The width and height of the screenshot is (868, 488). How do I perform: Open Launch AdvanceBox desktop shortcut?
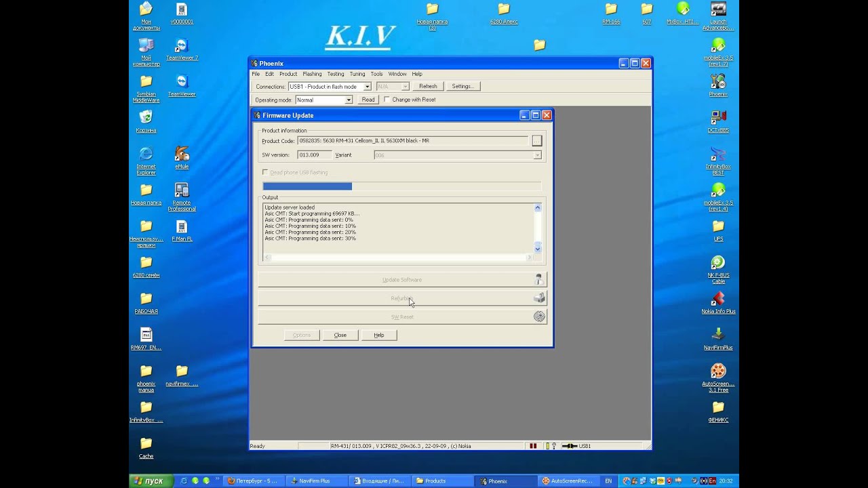tap(718, 16)
